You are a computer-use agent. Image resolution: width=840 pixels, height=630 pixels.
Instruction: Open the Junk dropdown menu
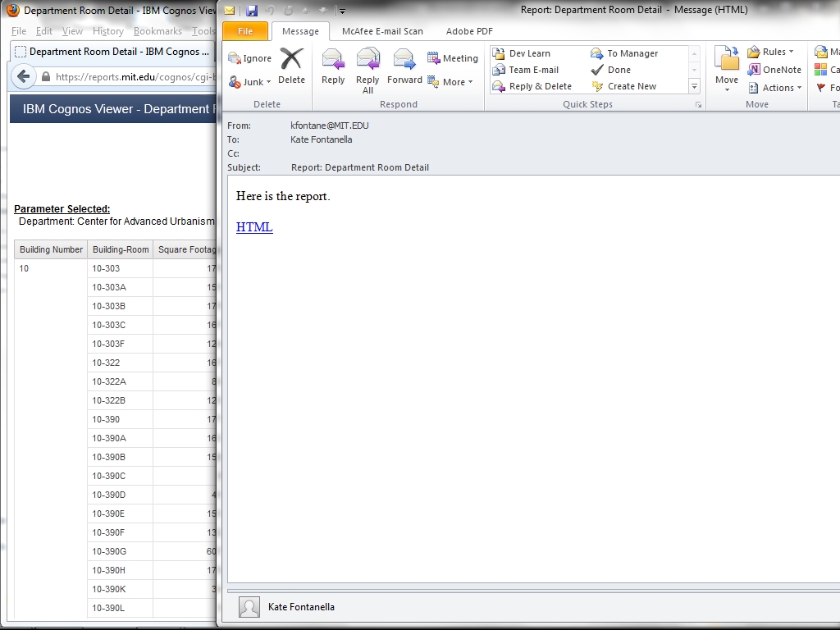pos(250,82)
